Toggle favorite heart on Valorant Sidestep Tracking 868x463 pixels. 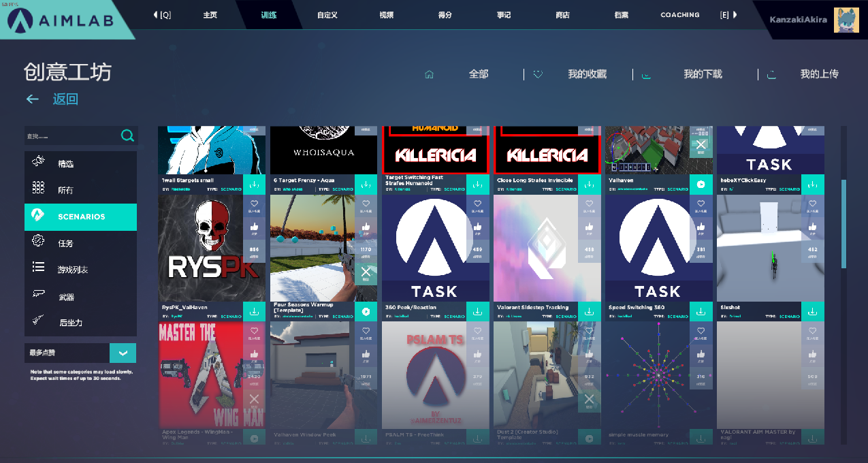point(589,206)
